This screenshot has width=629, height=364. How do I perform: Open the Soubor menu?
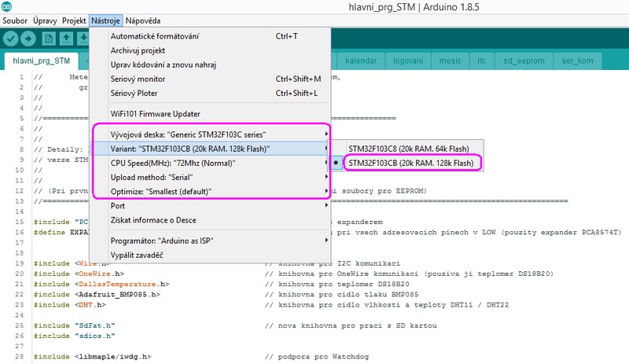click(15, 20)
